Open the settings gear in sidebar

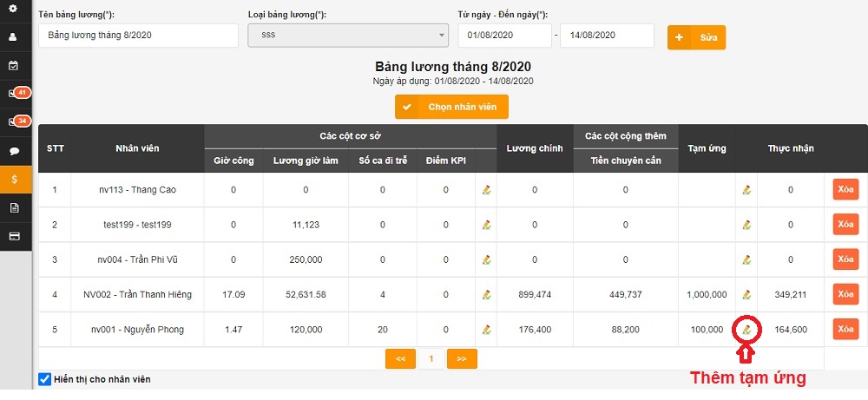13,9
